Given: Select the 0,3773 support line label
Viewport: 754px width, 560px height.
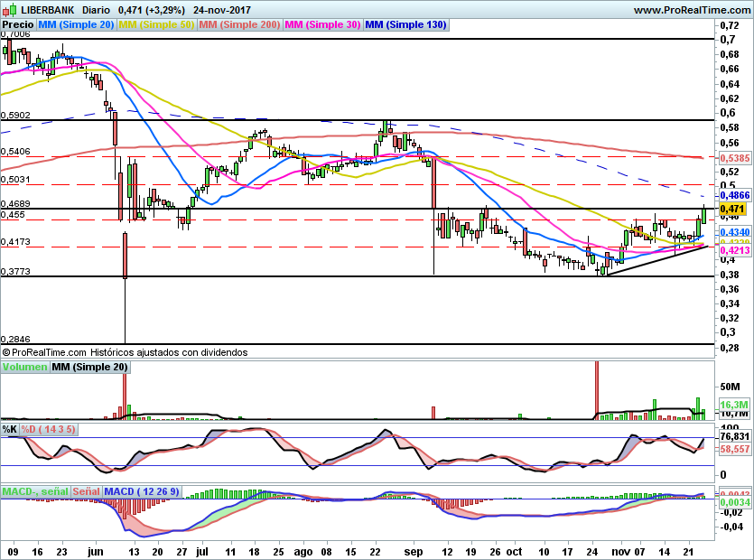Looking at the screenshot, I should pos(15,272).
